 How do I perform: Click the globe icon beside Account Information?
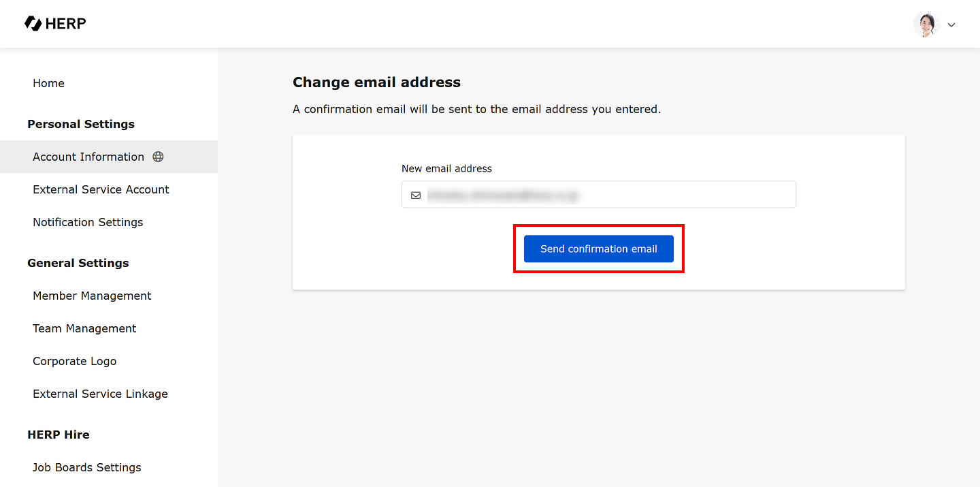[x=158, y=157]
